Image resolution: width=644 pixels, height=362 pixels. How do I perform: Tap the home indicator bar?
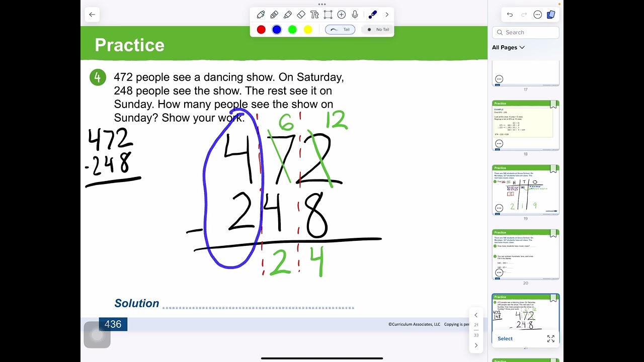(322, 358)
